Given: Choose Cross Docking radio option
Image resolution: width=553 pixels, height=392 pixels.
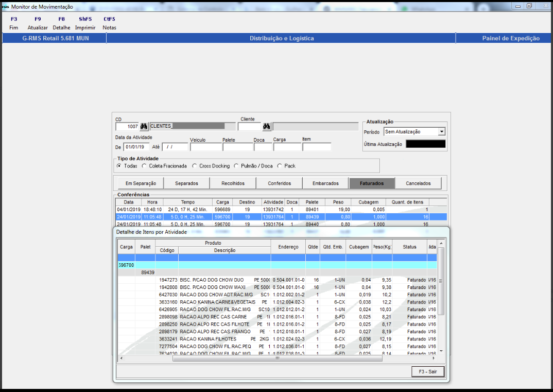Looking at the screenshot, I should pos(194,166).
